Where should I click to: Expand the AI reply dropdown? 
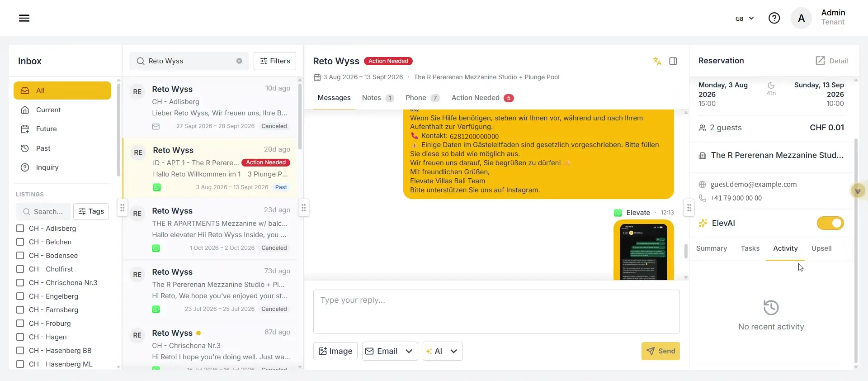(x=453, y=351)
